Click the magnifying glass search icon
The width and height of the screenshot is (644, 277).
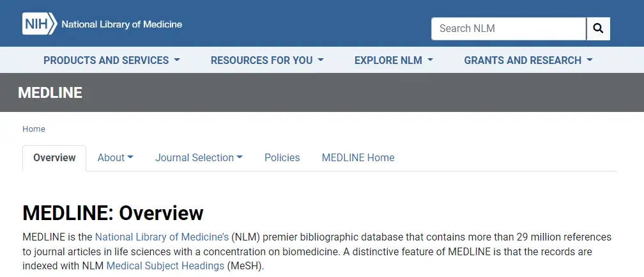click(598, 29)
